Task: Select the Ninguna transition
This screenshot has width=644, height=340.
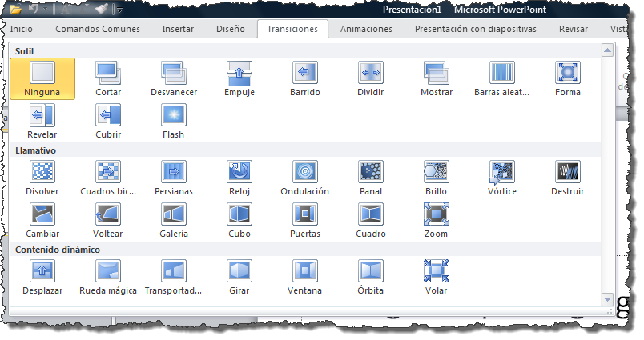Action: (x=42, y=78)
